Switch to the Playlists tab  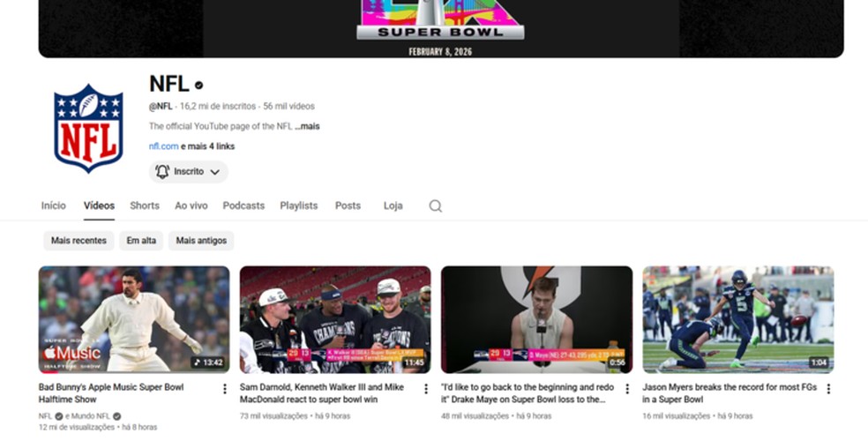click(x=299, y=206)
